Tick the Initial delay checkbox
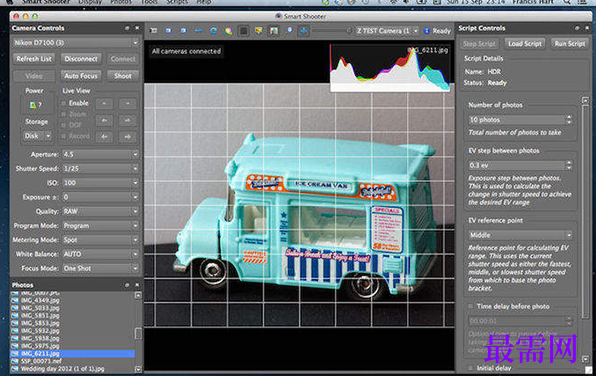 471,368
